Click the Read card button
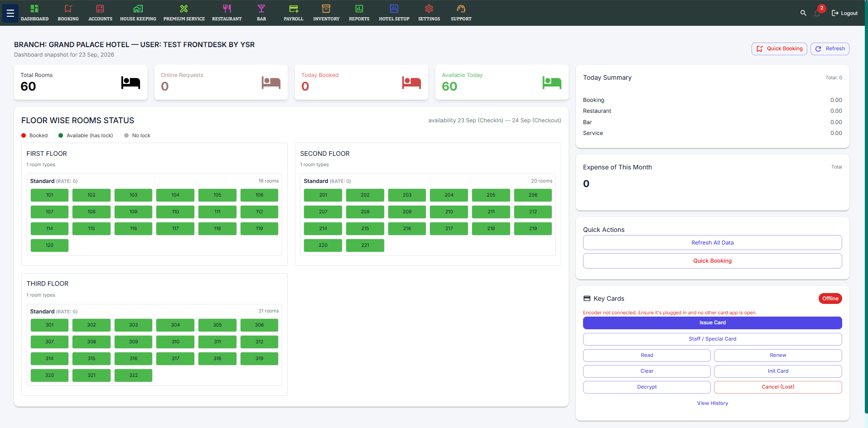The width and height of the screenshot is (868, 428). [646, 355]
